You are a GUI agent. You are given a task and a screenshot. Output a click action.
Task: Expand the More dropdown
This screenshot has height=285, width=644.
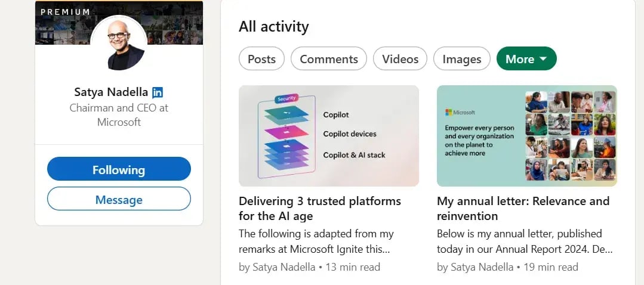(x=526, y=59)
